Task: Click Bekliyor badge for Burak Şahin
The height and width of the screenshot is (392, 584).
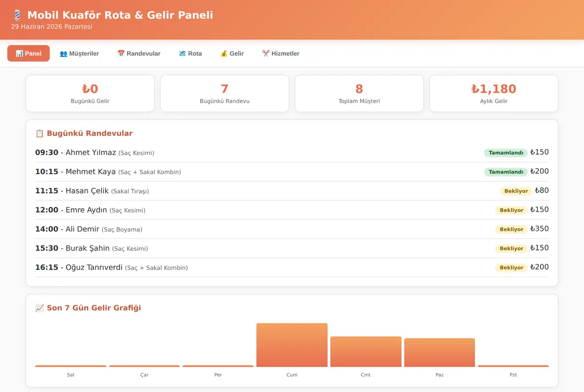Action: pos(511,249)
